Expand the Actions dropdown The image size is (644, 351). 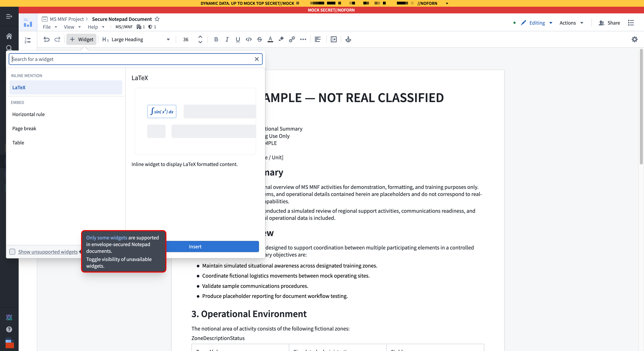click(571, 23)
